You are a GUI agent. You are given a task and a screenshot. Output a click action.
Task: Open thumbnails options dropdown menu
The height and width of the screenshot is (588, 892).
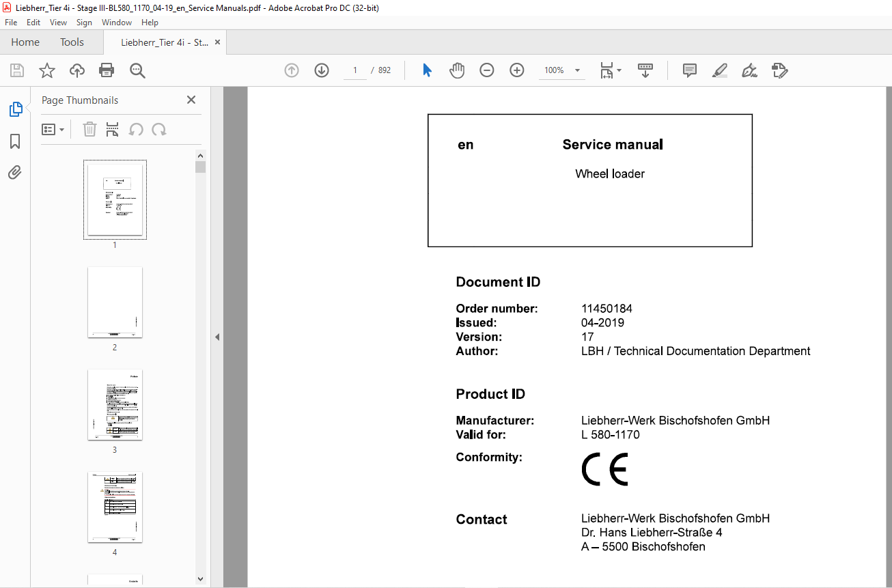pyautogui.click(x=53, y=129)
